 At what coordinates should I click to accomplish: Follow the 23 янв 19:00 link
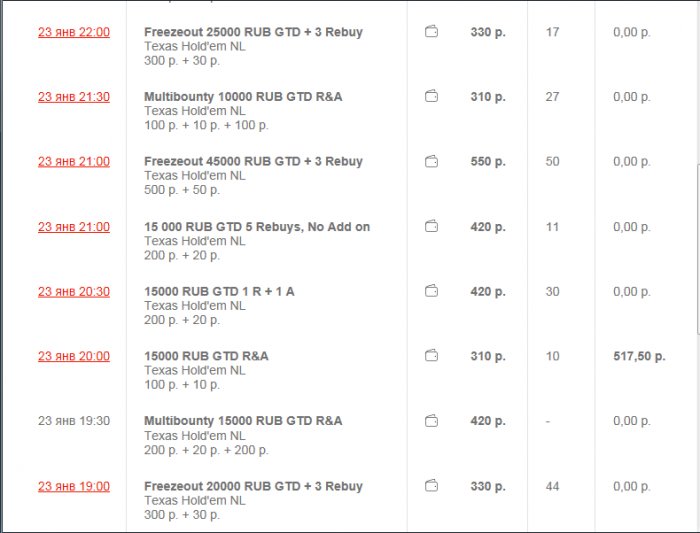click(74, 486)
